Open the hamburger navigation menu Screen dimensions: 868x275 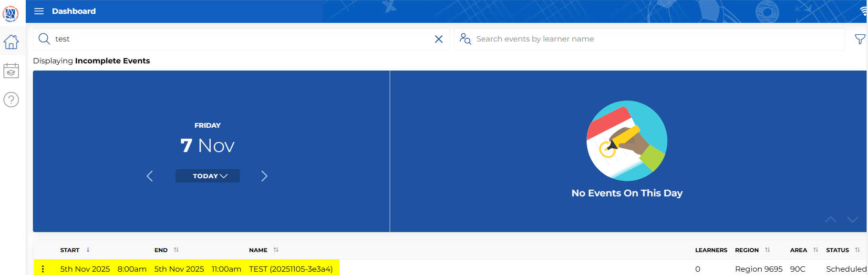tap(39, 11)
